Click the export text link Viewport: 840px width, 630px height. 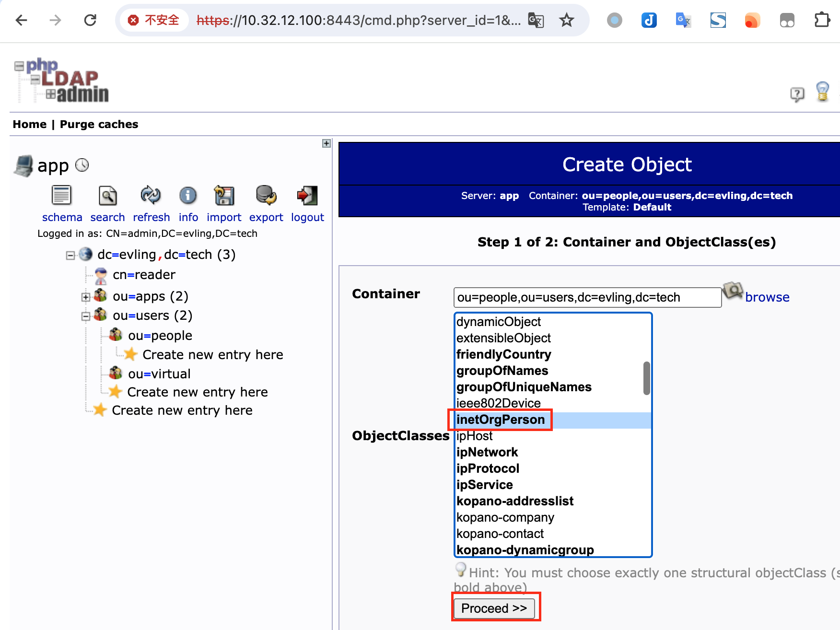266,217
